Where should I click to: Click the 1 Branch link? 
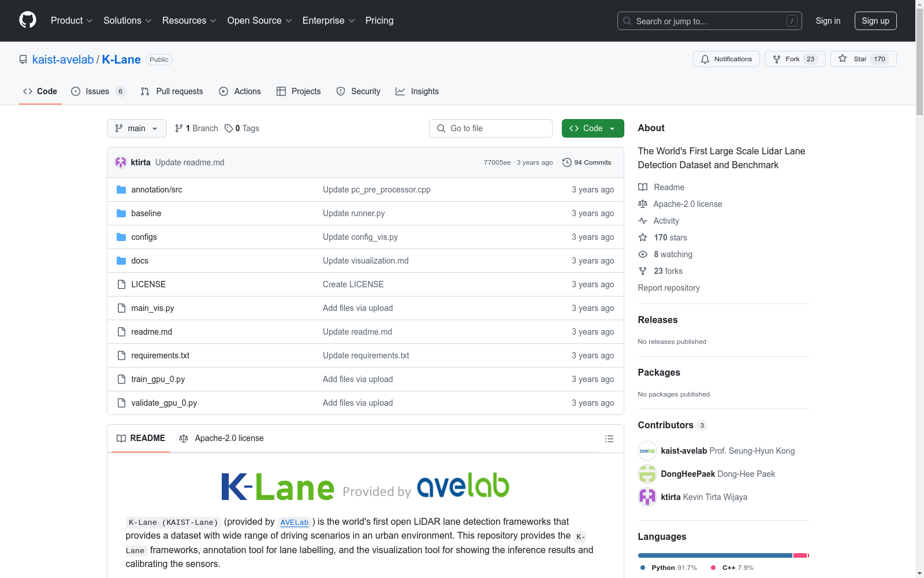[x=196, y=128]
